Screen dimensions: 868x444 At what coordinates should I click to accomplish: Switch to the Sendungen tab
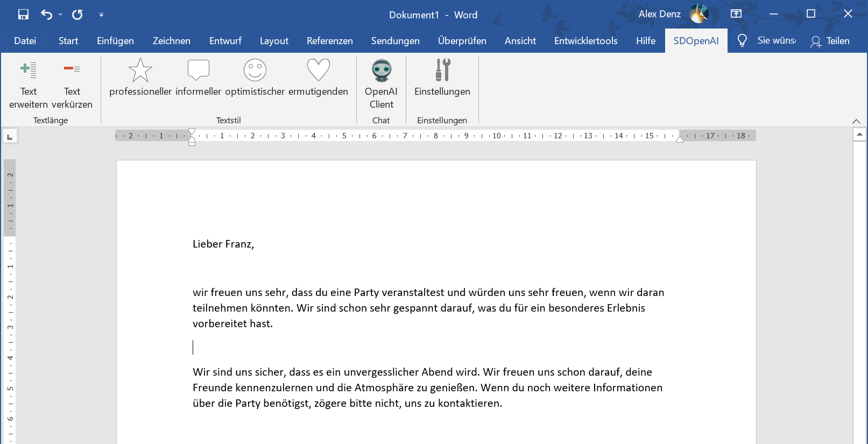(x=396, y=41)
